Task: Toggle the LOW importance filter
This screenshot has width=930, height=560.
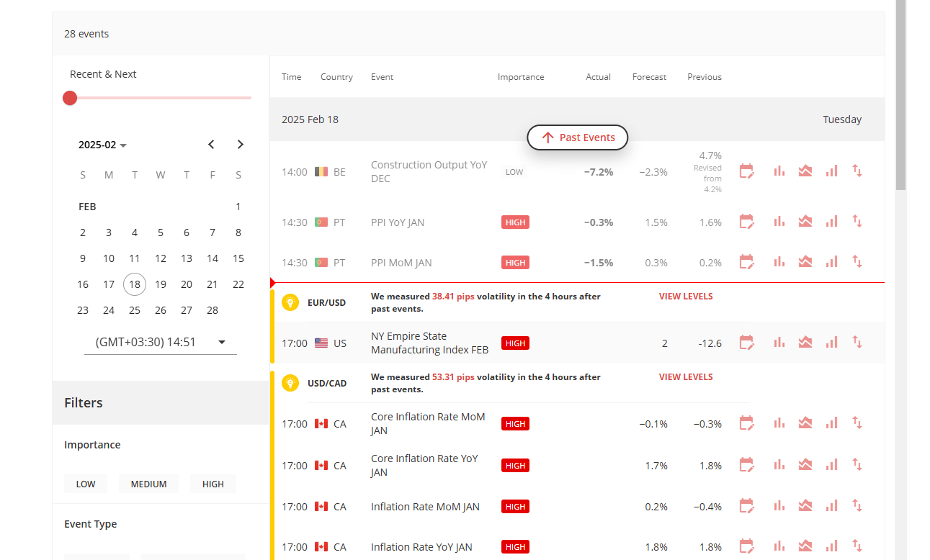Action: pos(86,484)
